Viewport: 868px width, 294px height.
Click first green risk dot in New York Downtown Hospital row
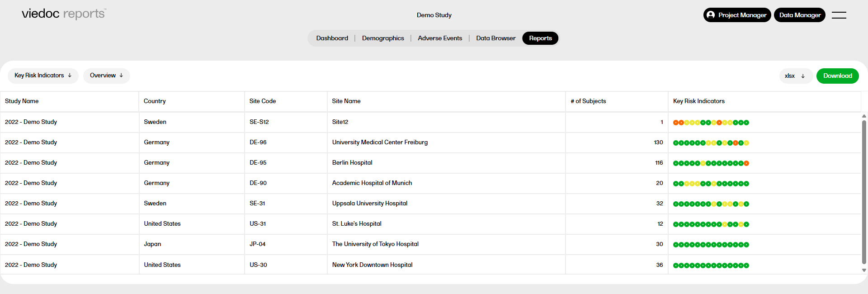[676, 266]
